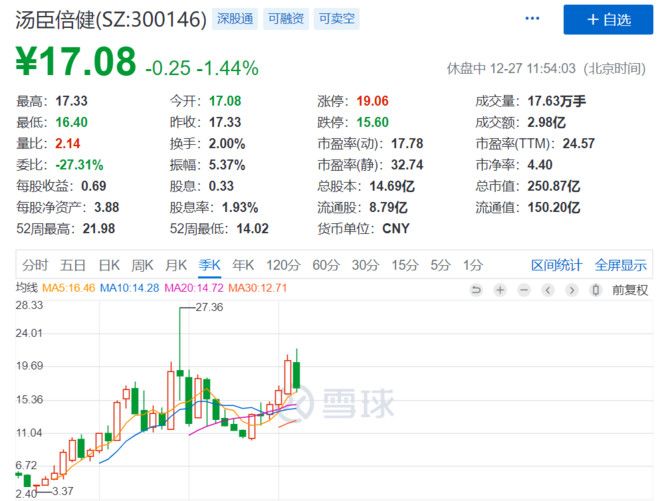The image size is (660, 501).
Task: Click the 换手 value 2.00%
Action: coord(227,144)
